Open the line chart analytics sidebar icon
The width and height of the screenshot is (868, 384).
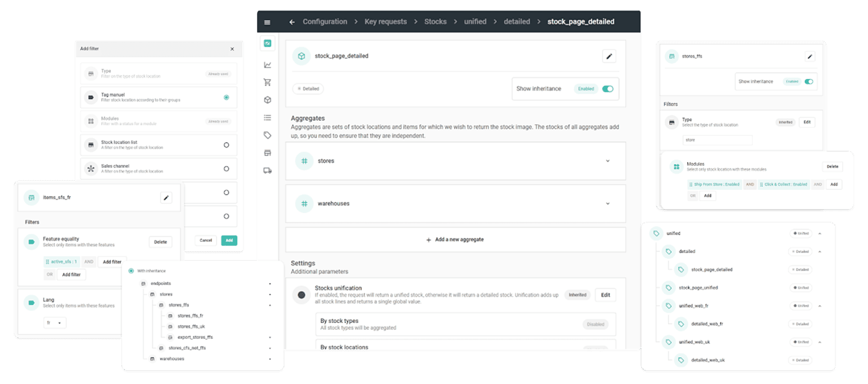[267, 65]
